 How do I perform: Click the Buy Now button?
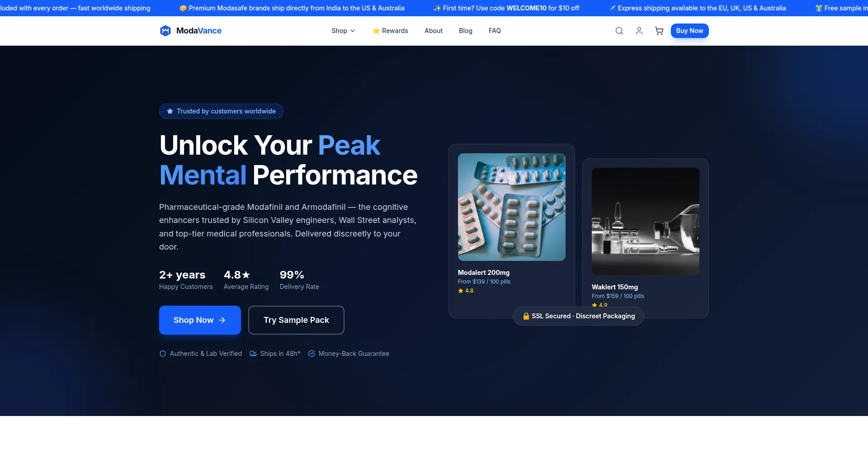[689, 31]
